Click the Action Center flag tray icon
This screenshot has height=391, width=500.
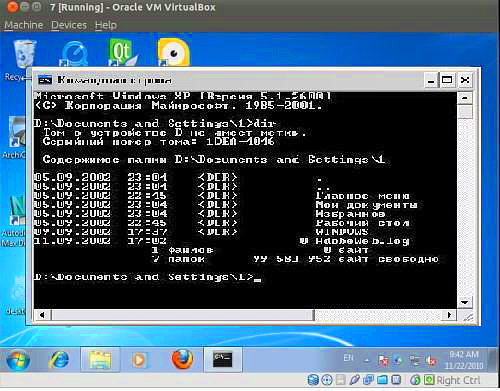(384, 360)
